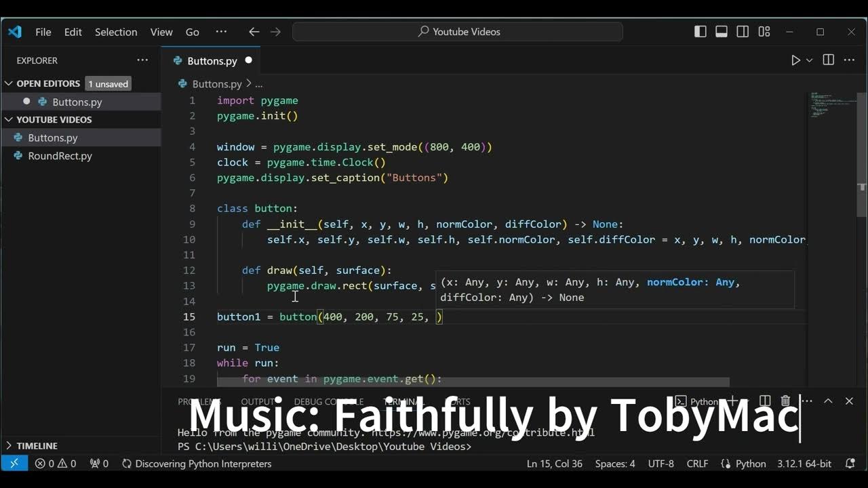Click the minimap code overview
Viewport: 868px width, 488px height.
click(831, 105)
